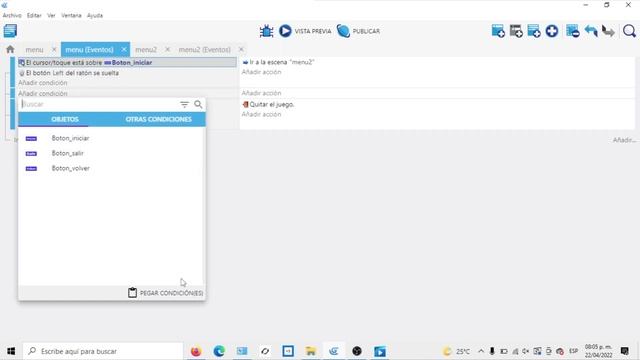Add a comment icon in toolbar
Image resolution: width=640 pixels, height=360 pixels.
click(x=534, y=31)
